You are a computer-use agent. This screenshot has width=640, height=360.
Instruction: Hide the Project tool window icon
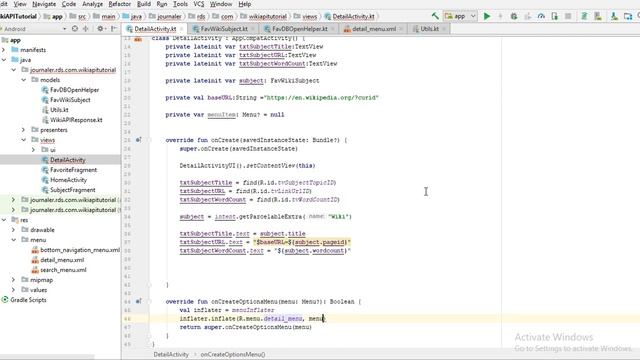pyautogui.click(x=113, y=29)
